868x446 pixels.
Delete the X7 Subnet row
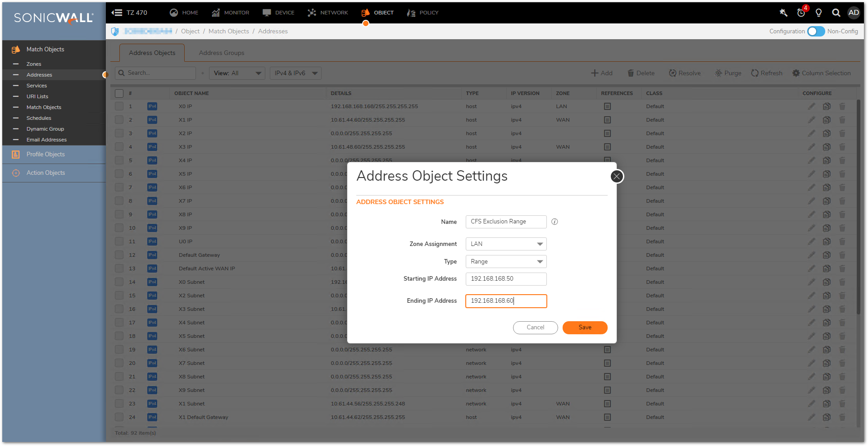point(842,363)
